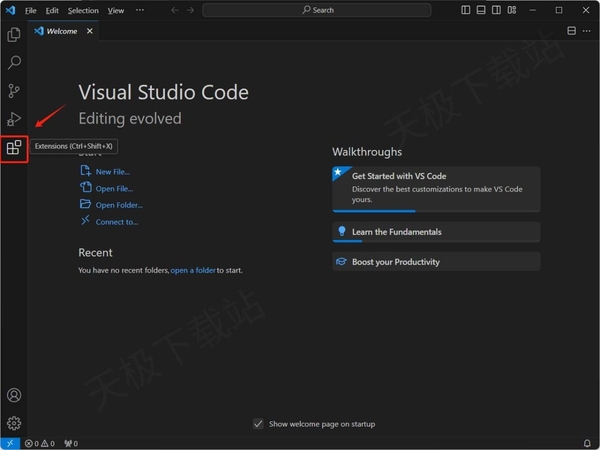Open Run and Debug view

14,119
